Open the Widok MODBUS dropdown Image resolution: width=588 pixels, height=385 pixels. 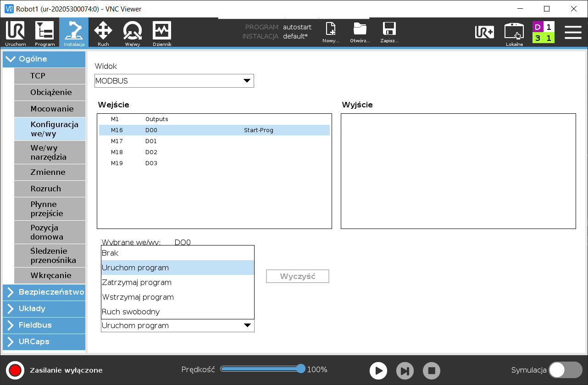coord(174,81)
